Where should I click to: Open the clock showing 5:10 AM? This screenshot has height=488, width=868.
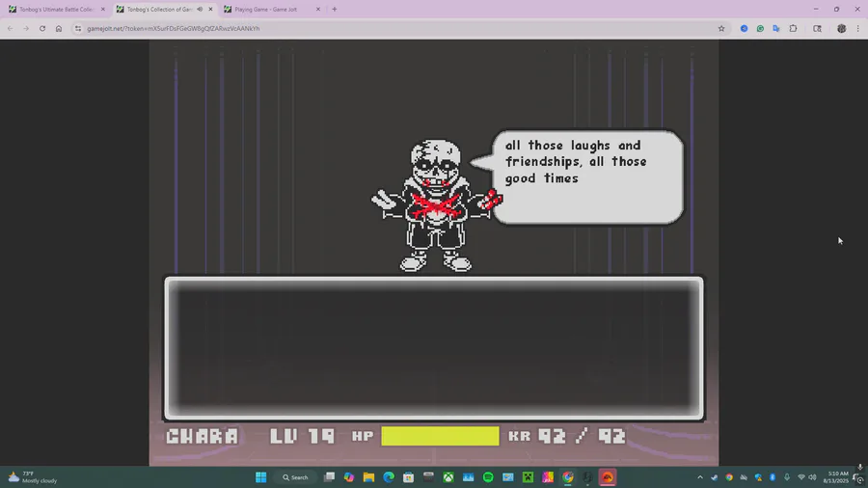(x=837, y=477)
